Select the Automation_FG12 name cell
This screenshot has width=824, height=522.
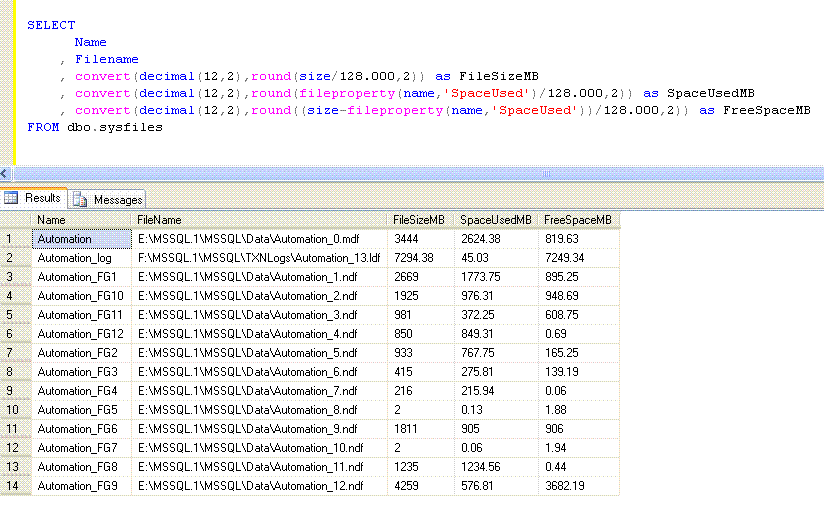[82, 334]
